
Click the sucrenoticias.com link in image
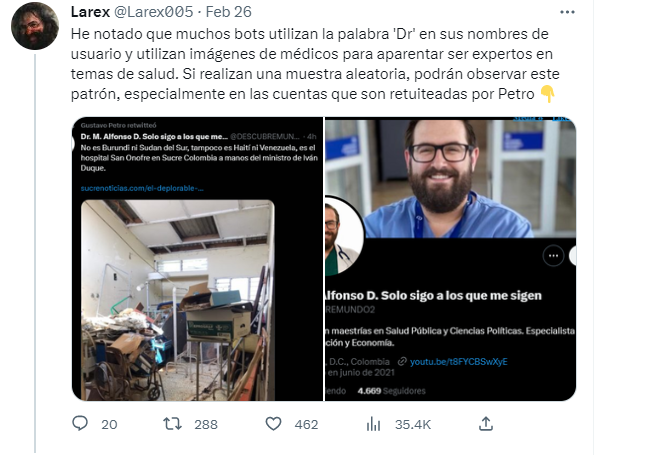tap(142, 188)
